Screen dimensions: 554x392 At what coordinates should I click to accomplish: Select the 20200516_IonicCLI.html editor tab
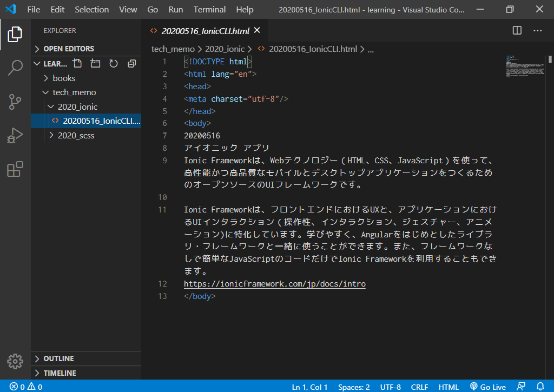pyautogui.click(x=205, y=31)
